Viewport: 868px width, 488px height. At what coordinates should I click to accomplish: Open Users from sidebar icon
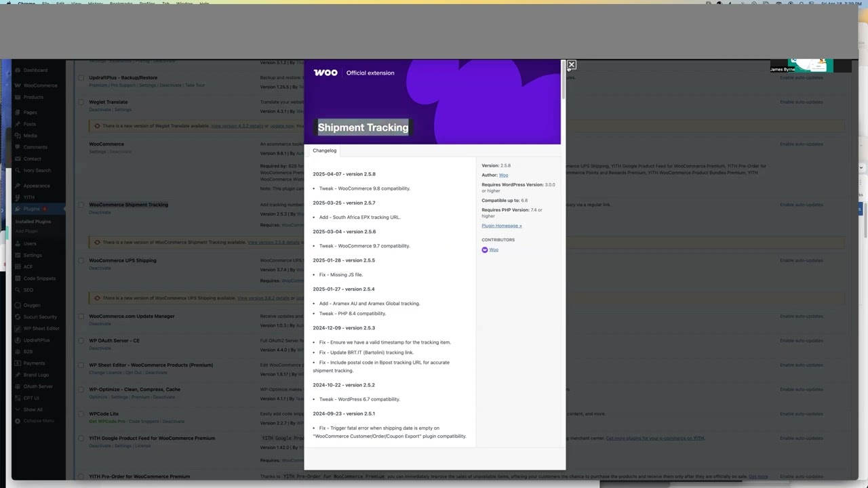(17, 243)
